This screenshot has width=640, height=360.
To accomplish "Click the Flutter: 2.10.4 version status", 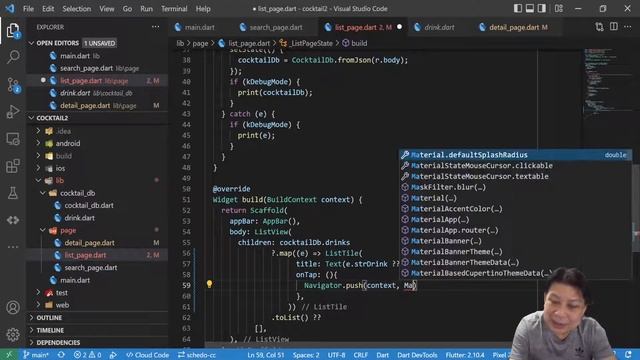I will point(464,355).
